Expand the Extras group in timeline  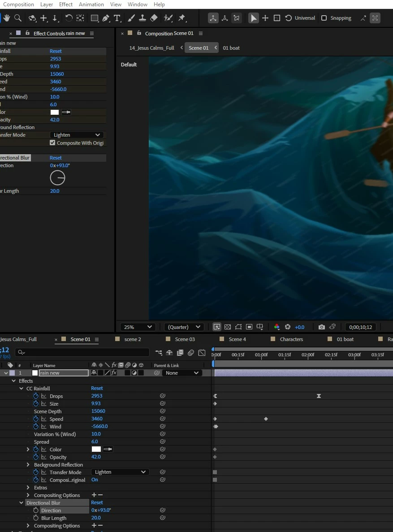(x=28, y=488)
